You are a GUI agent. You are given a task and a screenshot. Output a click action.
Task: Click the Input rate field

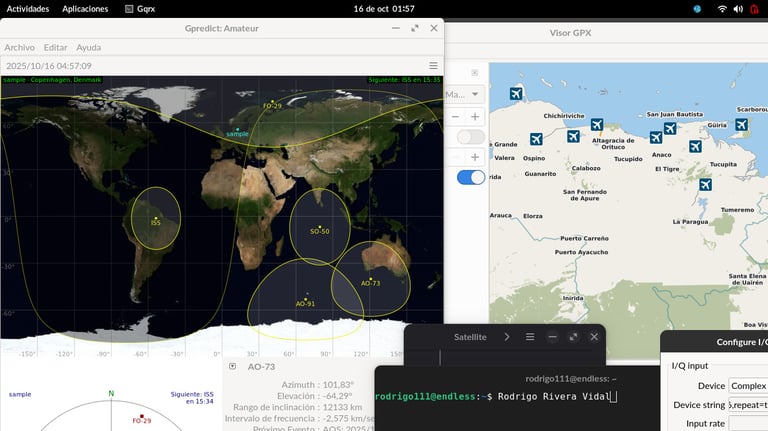(748, 424)
